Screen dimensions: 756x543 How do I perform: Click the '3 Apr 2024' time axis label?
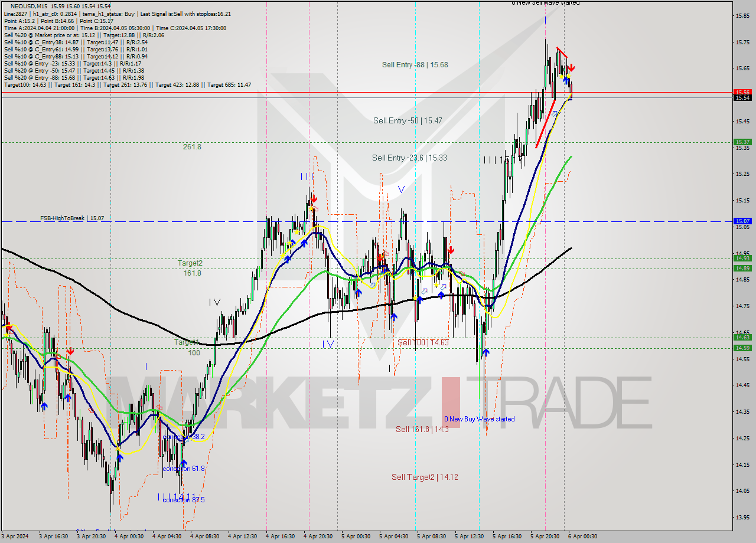click(15, 537)
